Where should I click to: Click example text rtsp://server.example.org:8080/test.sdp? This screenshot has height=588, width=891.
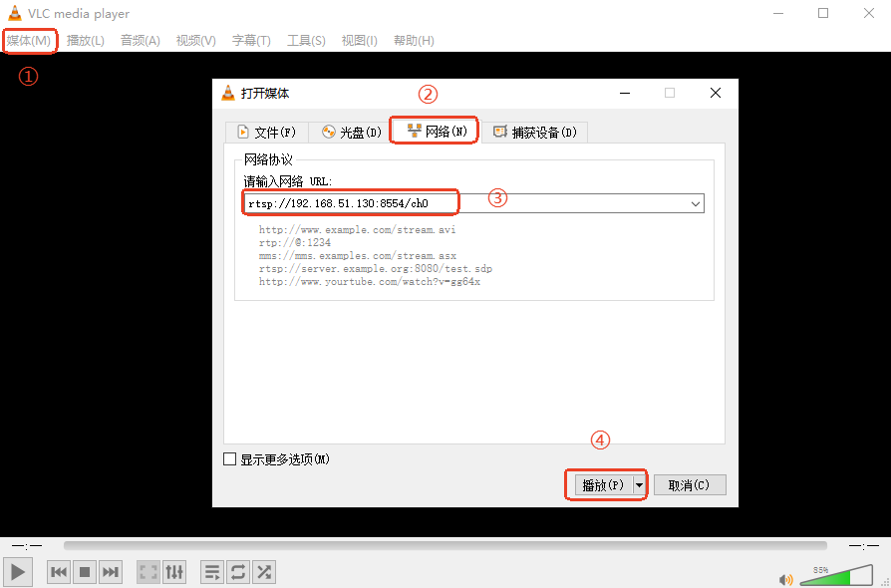pyautogui.click(x=376, y=268)
